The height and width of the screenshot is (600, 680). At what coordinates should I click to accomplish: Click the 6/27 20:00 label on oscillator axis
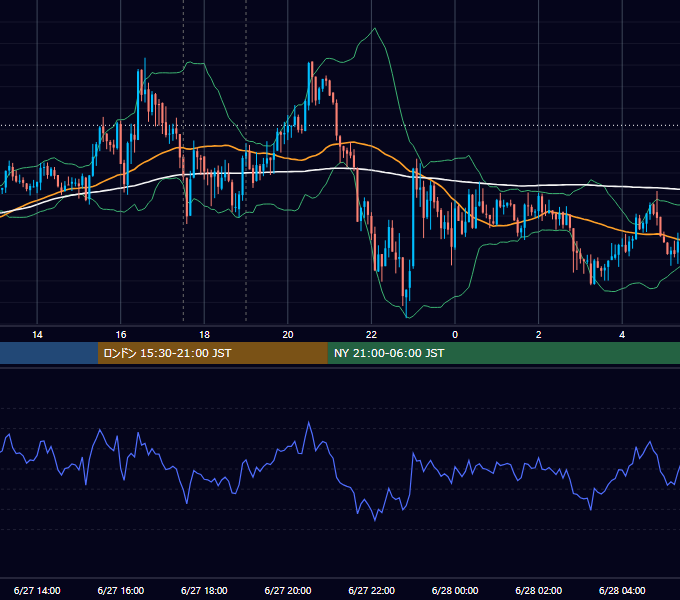point(288,590)
